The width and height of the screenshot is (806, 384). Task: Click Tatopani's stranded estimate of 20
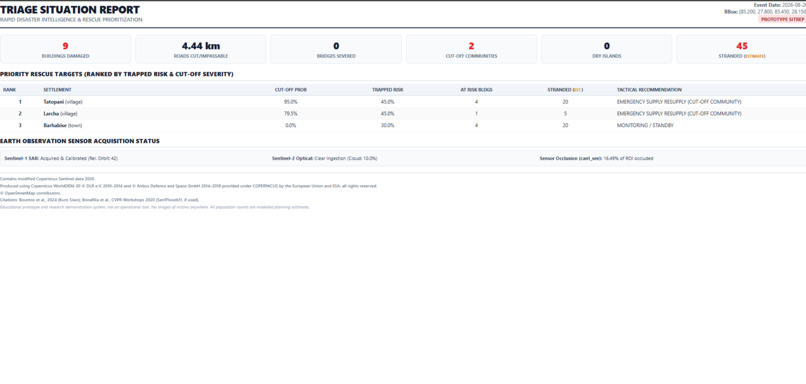pos(565,102)
